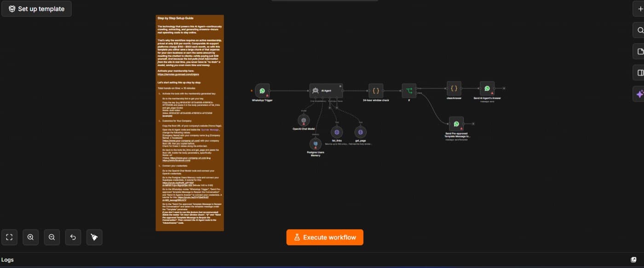The width and height of the screenshot is (644, 268).
Task: Select the Send Pre-approved Template Message node
Action: pos(456,124)
